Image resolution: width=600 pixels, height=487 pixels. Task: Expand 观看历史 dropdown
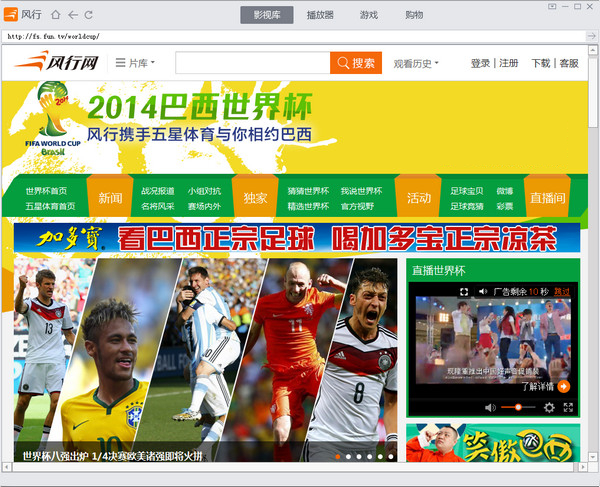416,63
